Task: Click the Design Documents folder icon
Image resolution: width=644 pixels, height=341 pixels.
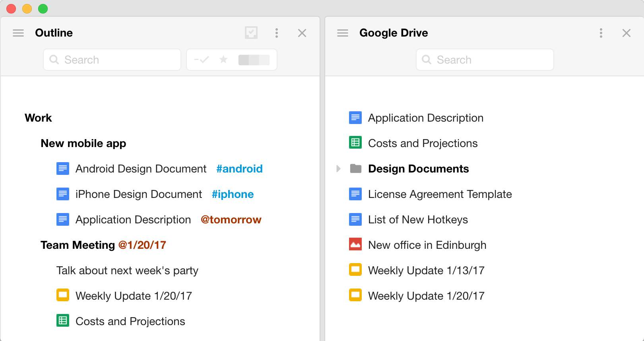Action: click(x=355, y=169)
